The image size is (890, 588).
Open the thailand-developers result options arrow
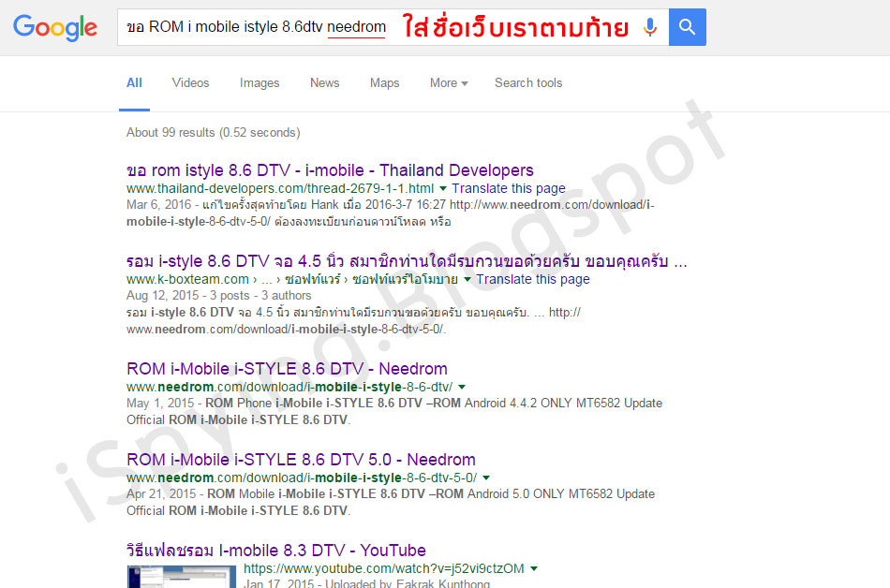(x=443, y=189)
